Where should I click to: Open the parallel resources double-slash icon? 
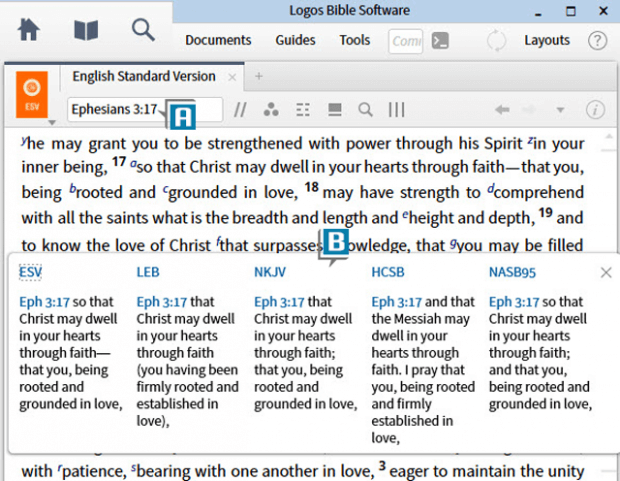tap(240, 109)
